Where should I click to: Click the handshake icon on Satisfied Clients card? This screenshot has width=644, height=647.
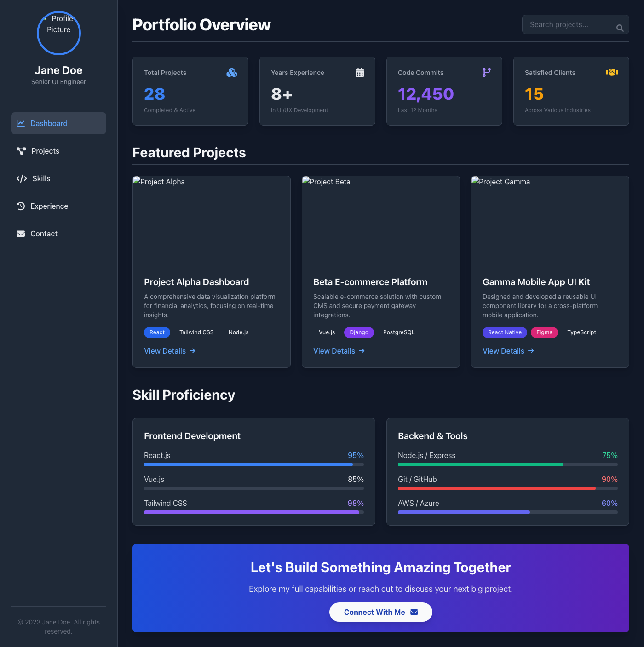612,72
